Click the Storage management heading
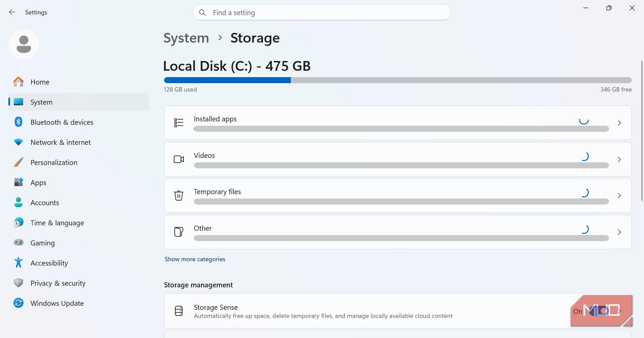The image size is (644, 338). [x=198, y=285]
